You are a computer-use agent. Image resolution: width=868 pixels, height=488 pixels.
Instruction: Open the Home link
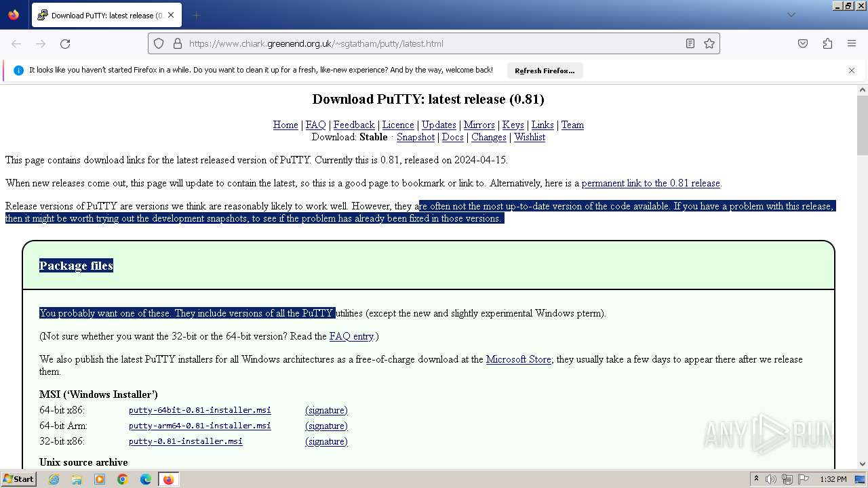(x=285, y=125)
